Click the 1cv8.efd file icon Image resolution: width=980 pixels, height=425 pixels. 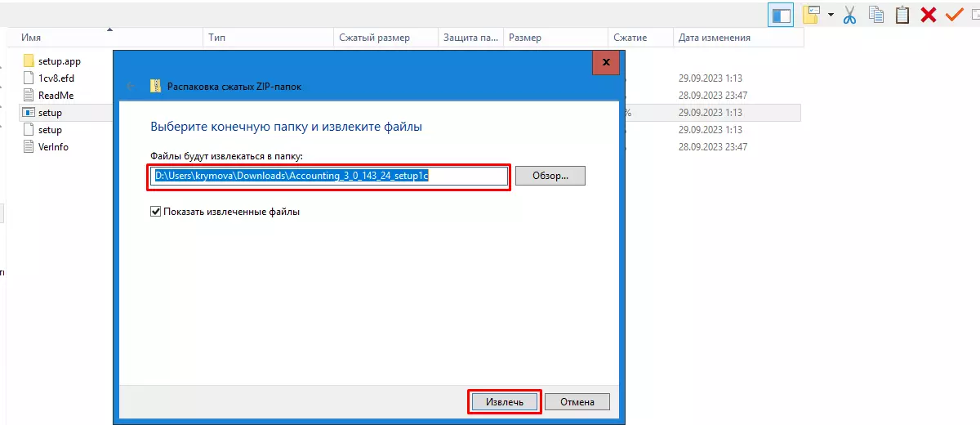(x=29, y=78)
